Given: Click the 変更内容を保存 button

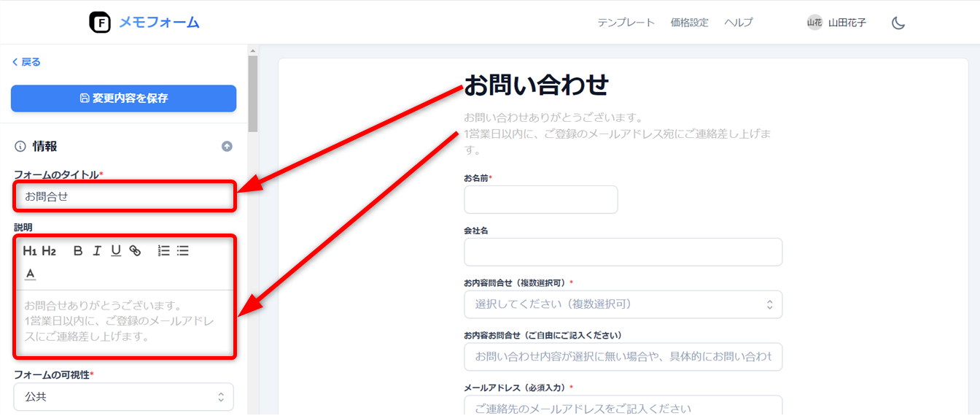Looking at the screenshot, I should click(123, 99).
